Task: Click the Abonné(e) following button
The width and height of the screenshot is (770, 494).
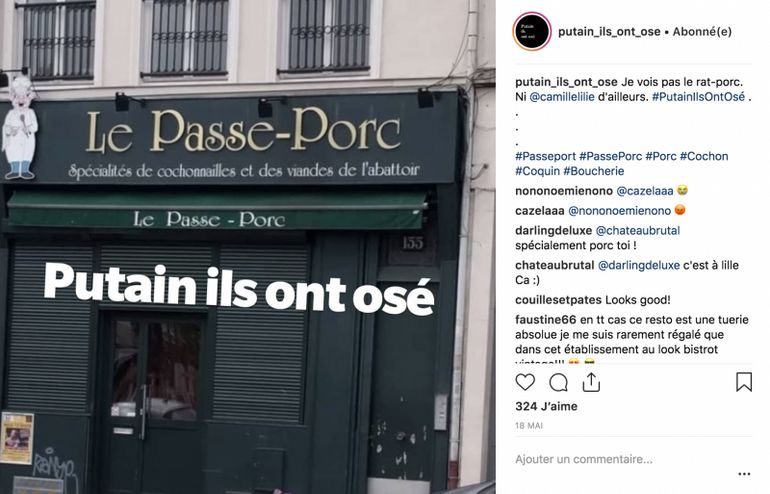Action: click(x=702, y=31)
